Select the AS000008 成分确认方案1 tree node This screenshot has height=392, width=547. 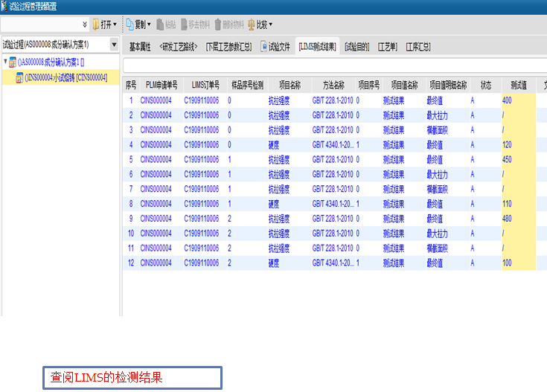pyautogui.click(x=52, y=63)
